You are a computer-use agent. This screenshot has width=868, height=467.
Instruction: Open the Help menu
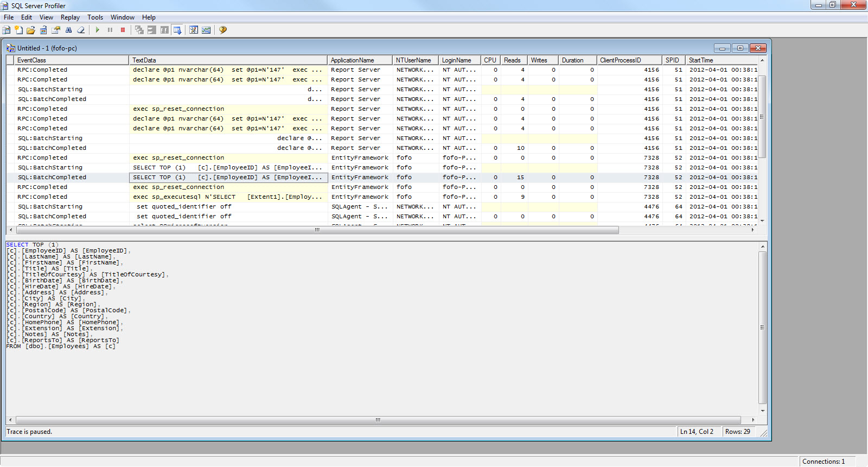[149, 17]
